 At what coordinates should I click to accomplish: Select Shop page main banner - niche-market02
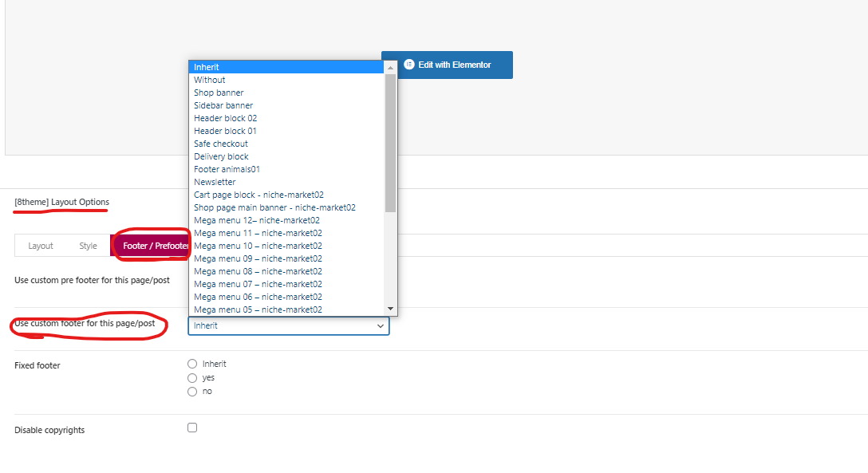pos(286,207)
